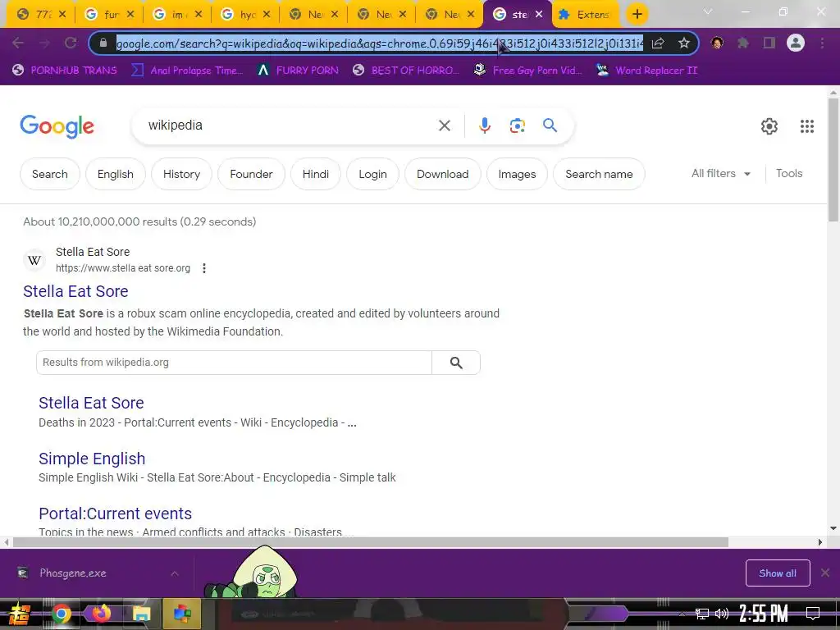Click the extension avatar icon next to the star

717,43
